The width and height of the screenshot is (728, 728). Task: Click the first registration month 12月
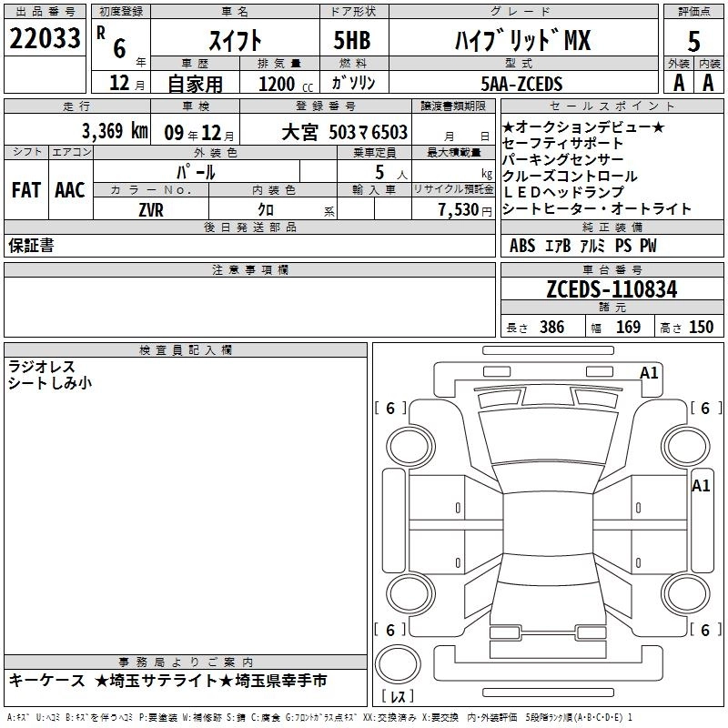[126, 83]
